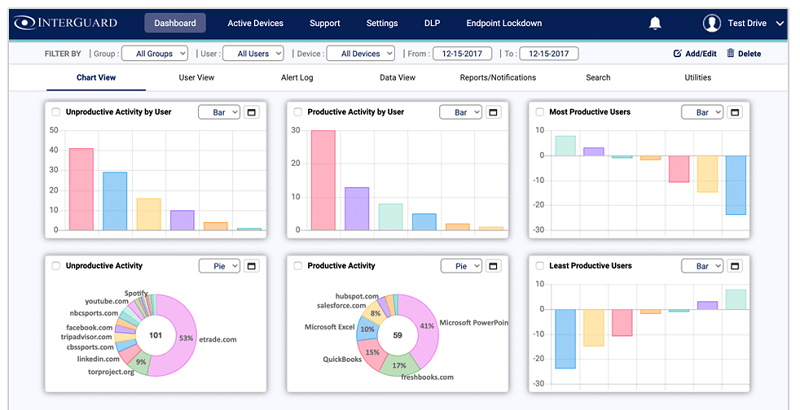Check the Unproductive Activity pie panel checkbox
Screen dimensions: 800x410
click(56, 266)
